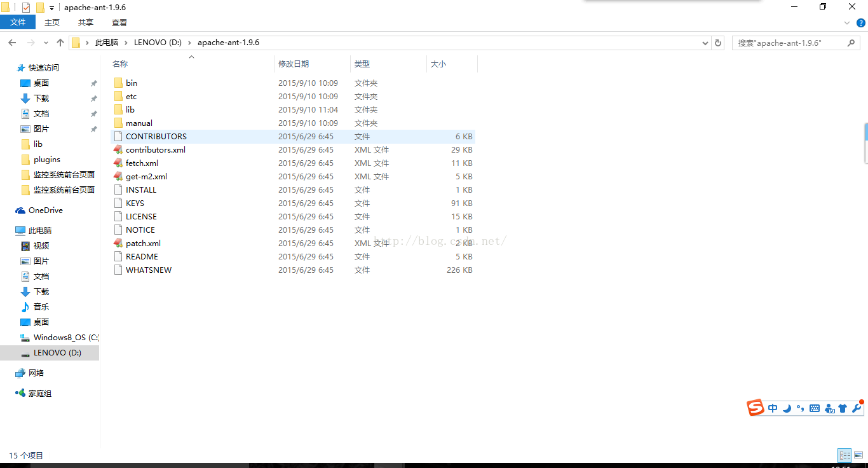Toggle the pin next to pinned 下载
This screenshot has height=468, width=868.
pos(94,99)
